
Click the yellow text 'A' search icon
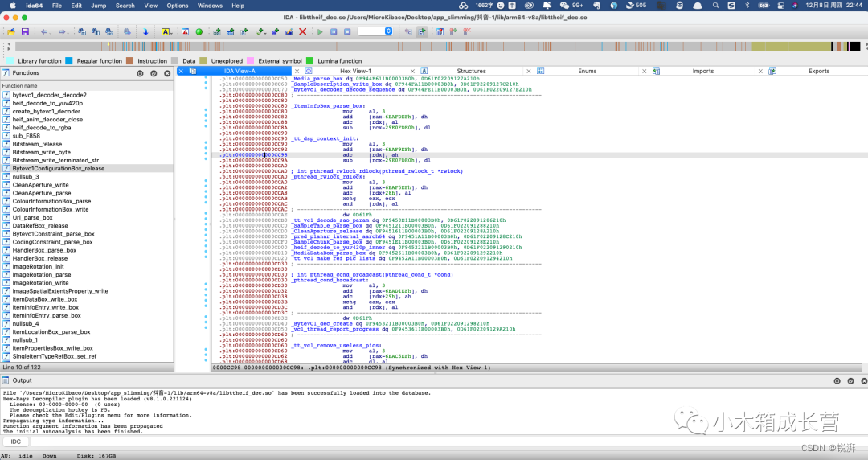(x=165, y=31)
